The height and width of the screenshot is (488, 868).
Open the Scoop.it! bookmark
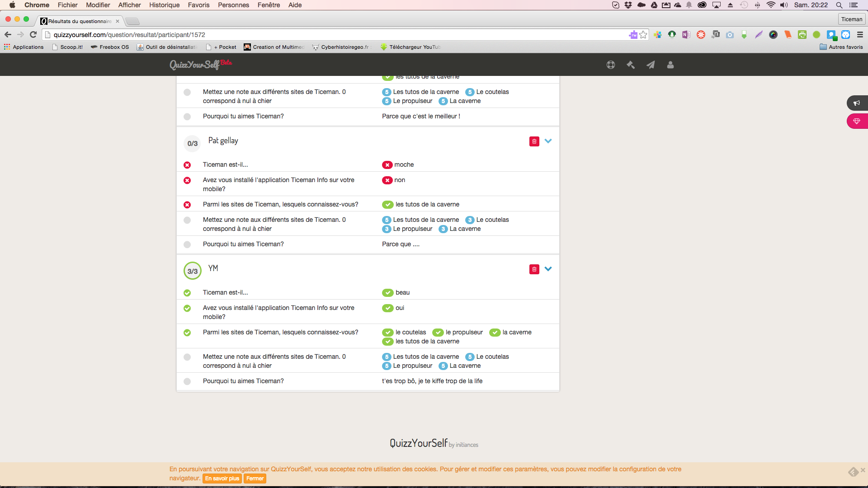(x=67, y=47)
